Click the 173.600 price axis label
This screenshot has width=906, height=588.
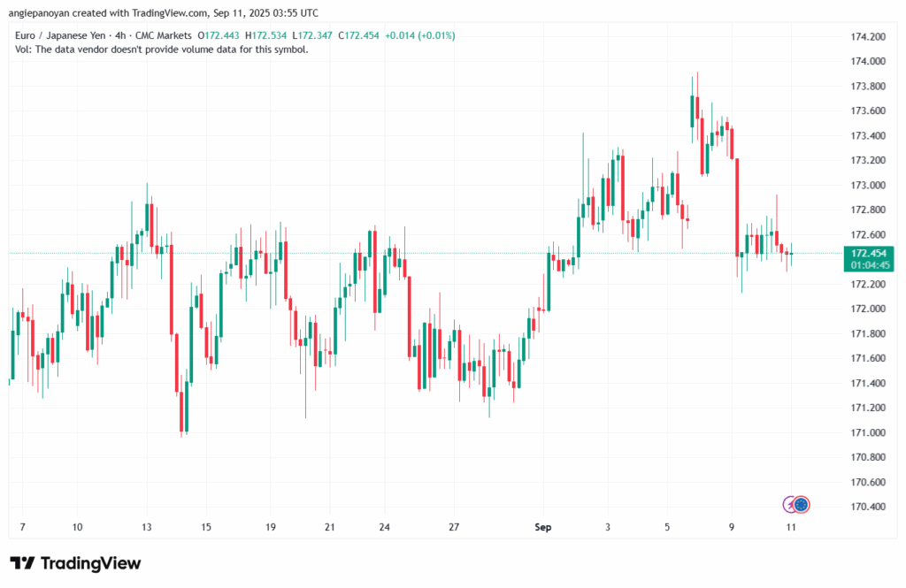[869, 111]
